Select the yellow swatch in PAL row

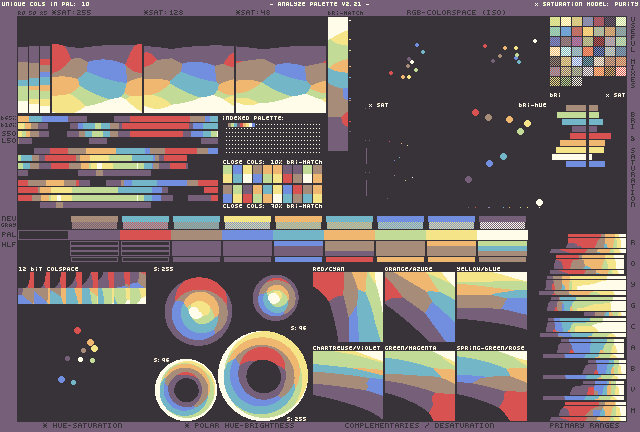click(x=451, y=235)
